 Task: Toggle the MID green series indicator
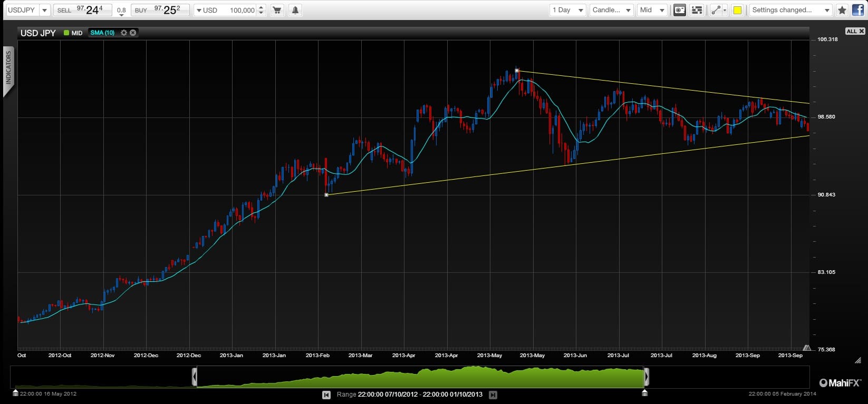[73, 33]
